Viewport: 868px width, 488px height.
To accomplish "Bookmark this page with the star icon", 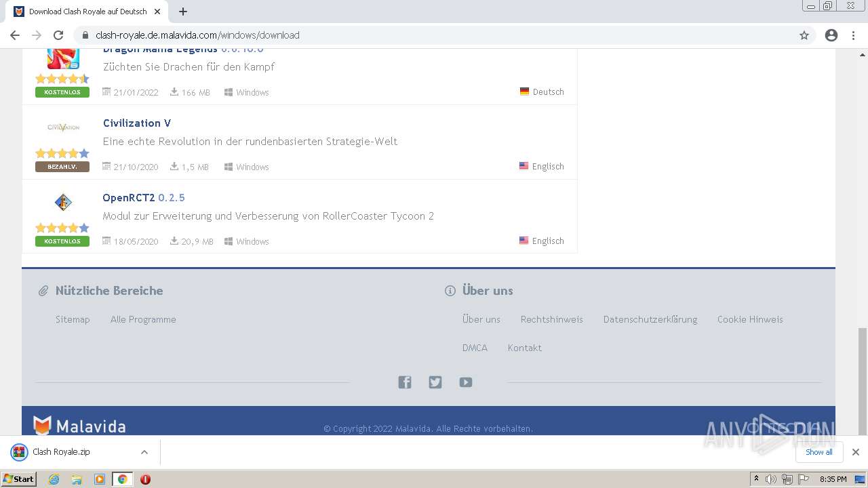I will (x=804, y=35).
